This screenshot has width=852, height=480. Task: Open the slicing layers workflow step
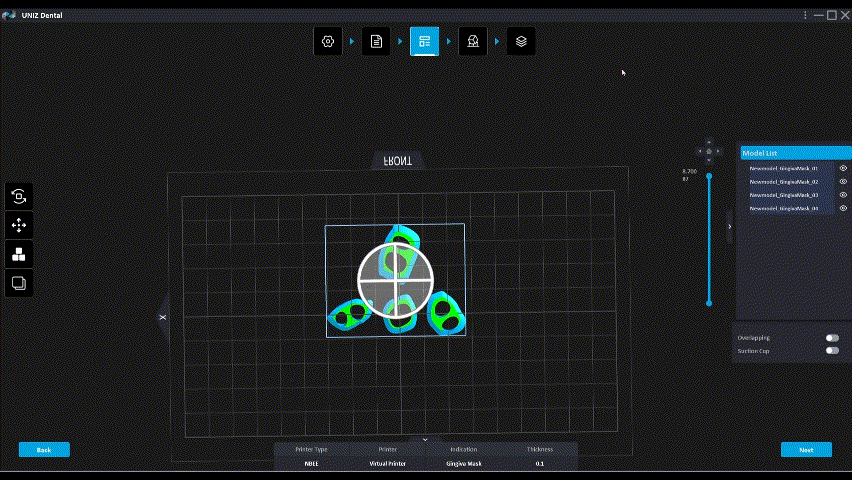click(521, 41)
